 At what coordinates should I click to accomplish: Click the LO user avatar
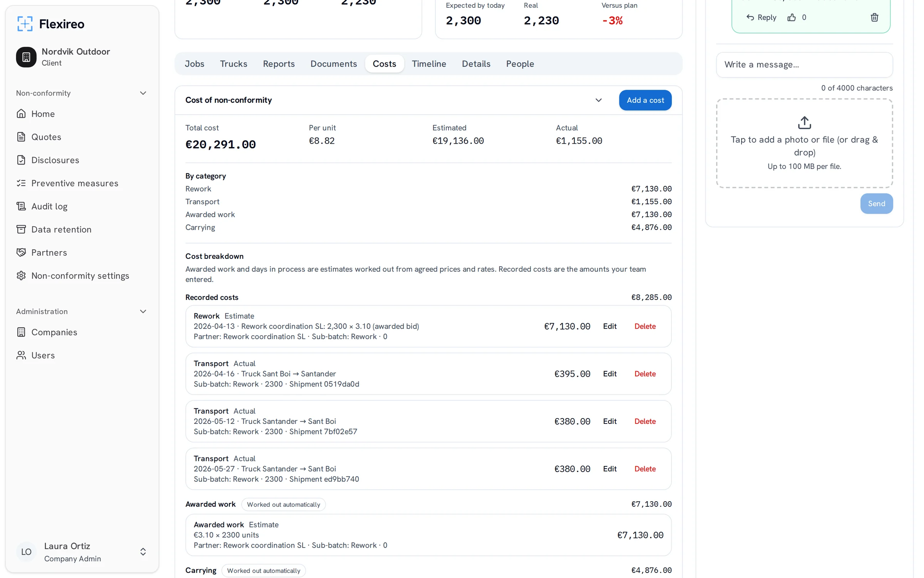point(26,552)
